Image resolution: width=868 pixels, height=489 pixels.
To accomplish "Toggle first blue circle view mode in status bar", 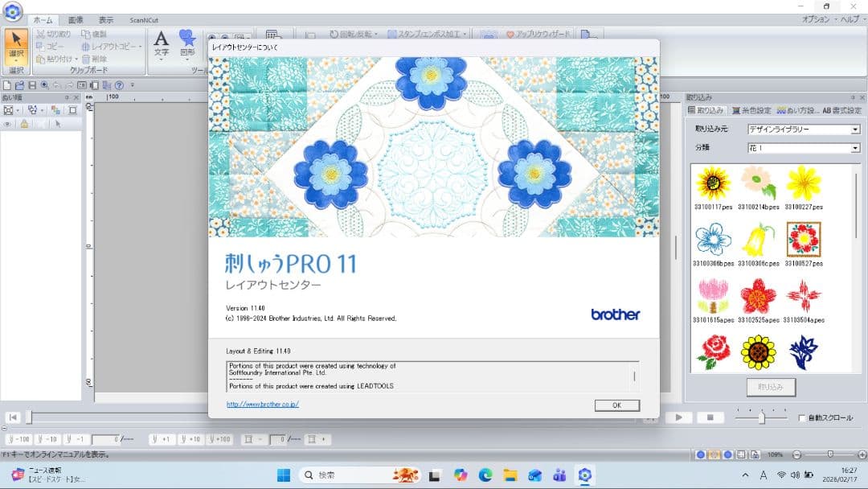I will click(700, 454).
